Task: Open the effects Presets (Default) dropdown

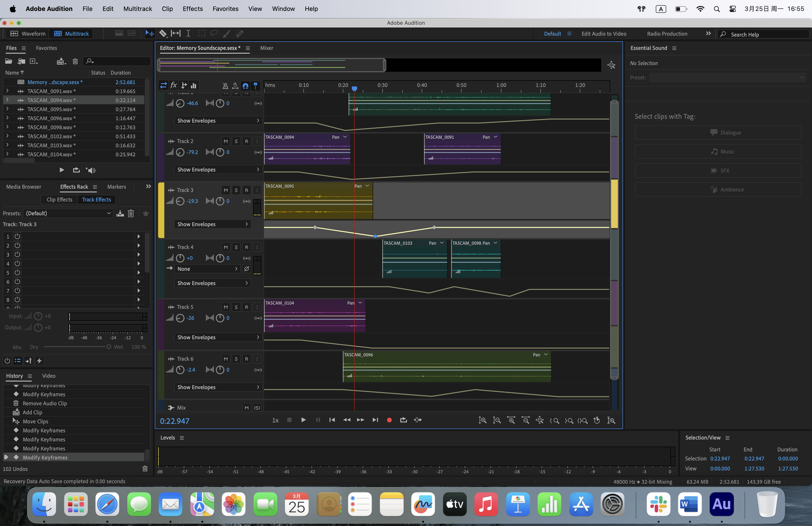Action: click(68, 213)
